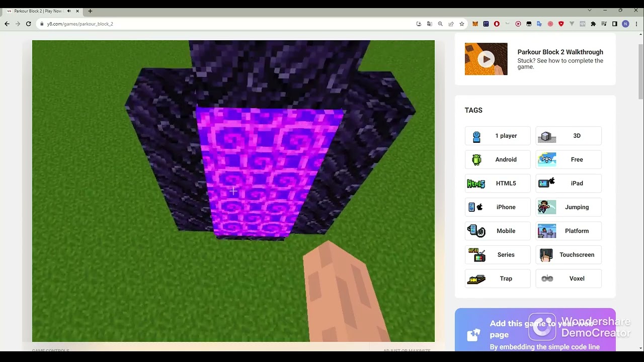
Task: Reload the y8.com page
Action: tap(29, 24)
